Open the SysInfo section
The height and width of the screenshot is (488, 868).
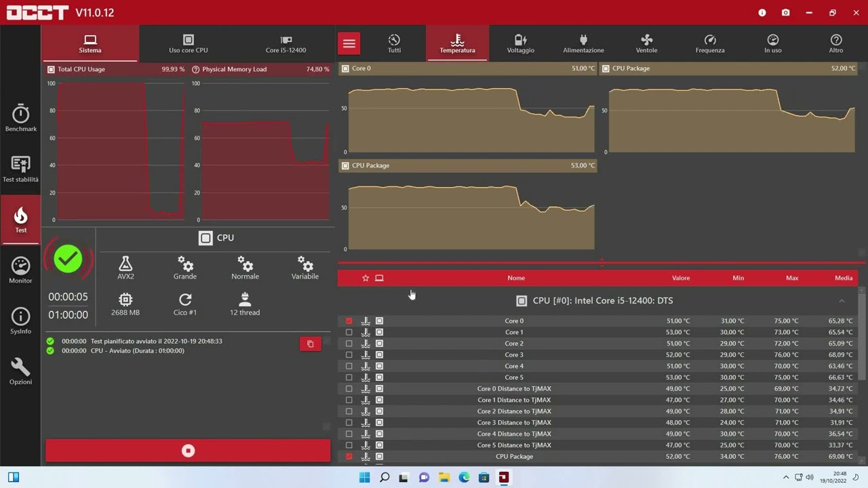[x=20, y=321]
